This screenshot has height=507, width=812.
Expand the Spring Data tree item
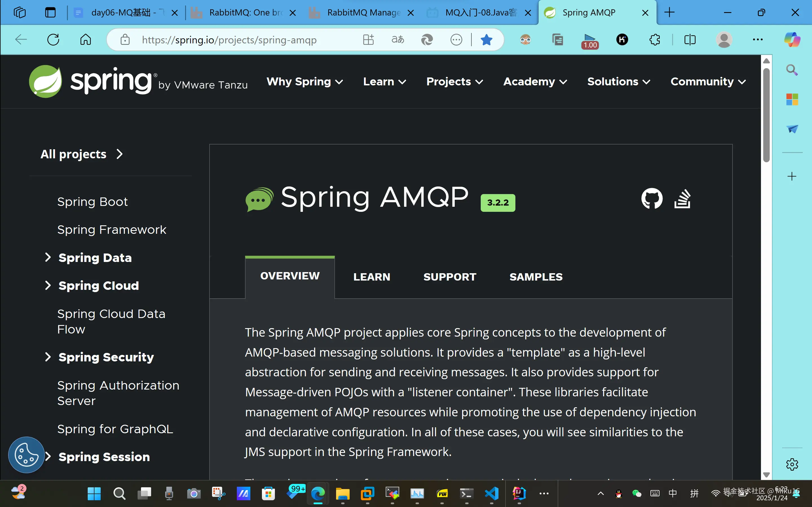point(48,257)
